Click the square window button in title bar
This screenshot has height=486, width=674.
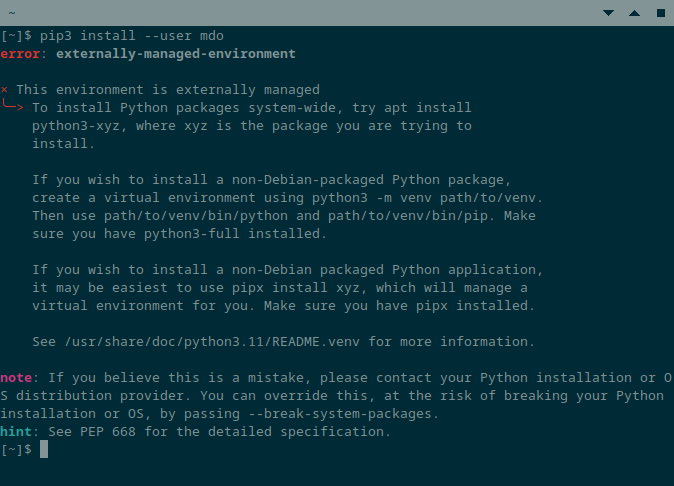pos(661,13)
